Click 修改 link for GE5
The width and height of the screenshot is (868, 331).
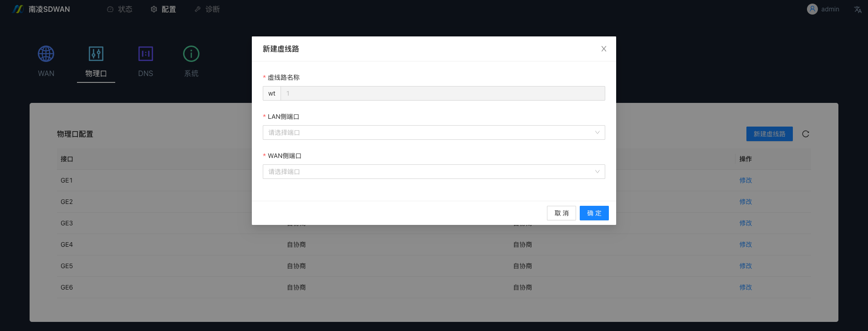[745, 266]
